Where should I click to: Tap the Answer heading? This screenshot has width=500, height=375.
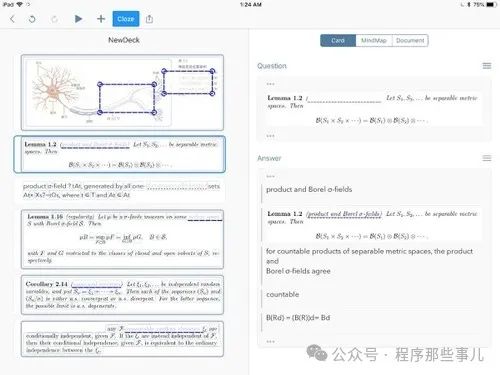click(x=269, y=158)
